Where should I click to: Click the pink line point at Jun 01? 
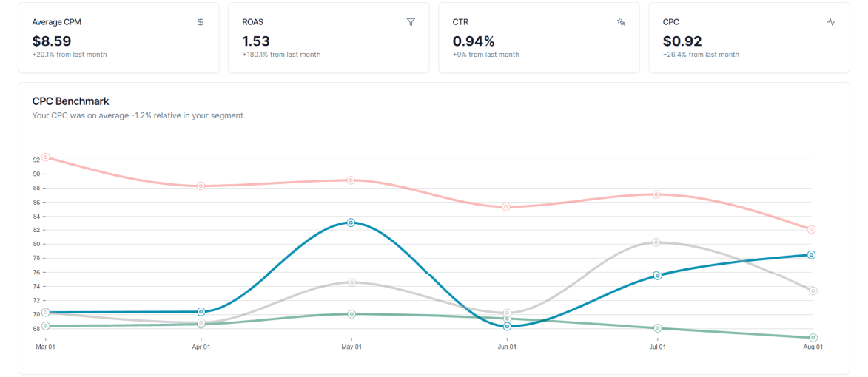506,207
